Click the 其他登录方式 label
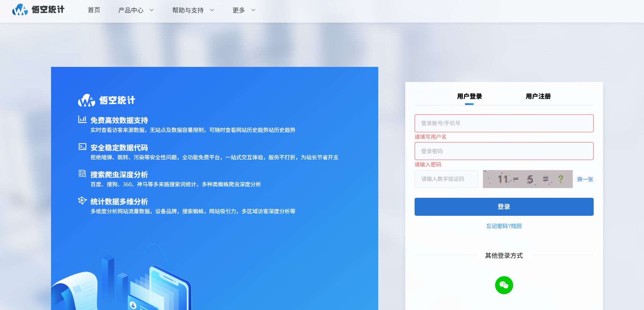 pos(504,255)
